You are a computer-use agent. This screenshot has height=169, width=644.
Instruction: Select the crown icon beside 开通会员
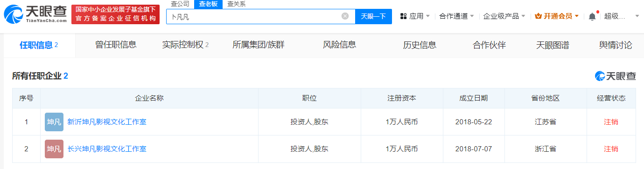(538, 16)
